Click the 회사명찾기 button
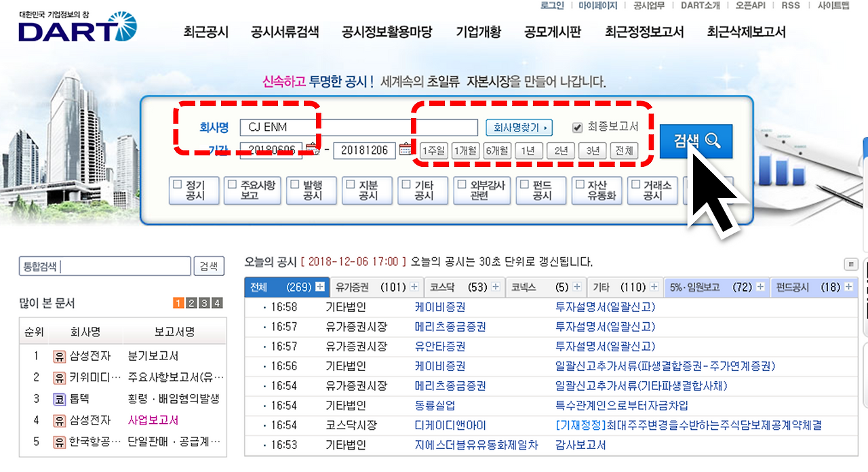This screenshot has width=868, height=472. 519,127
